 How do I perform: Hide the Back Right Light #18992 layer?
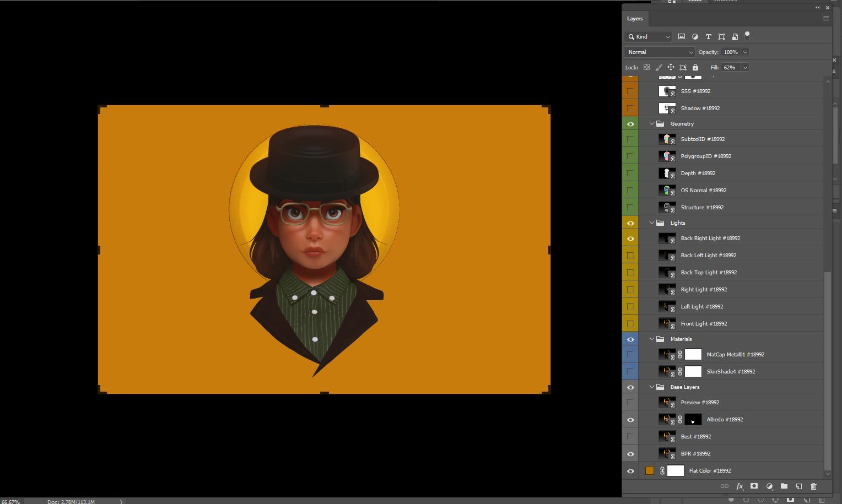[x=630, y=239]
